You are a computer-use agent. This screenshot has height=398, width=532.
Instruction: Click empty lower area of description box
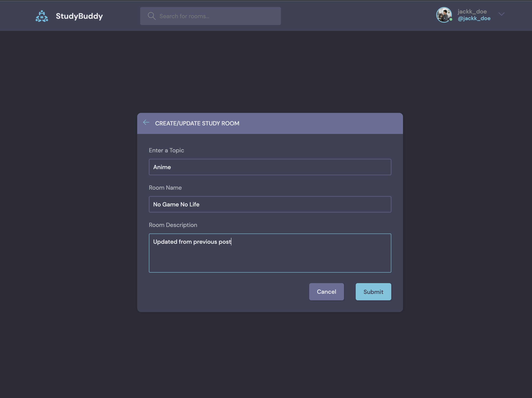point(270,261)
